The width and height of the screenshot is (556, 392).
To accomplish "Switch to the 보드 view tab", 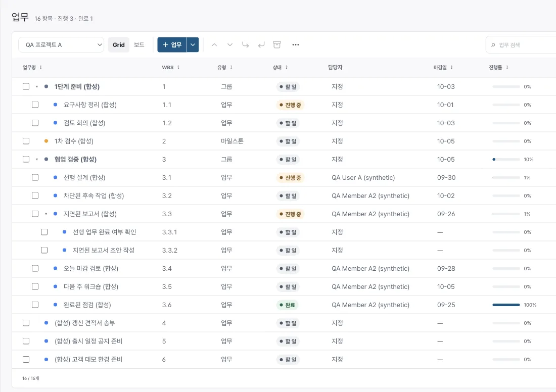I will [x=139, y=44].
